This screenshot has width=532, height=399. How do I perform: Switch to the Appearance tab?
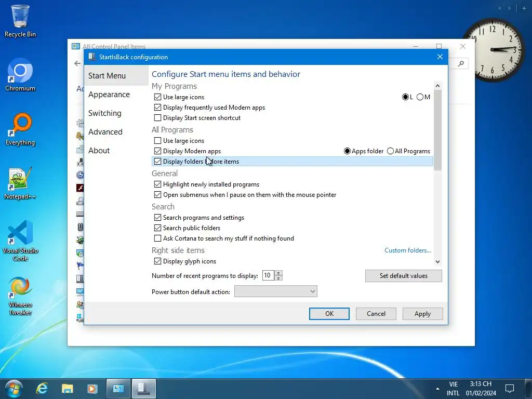(x=109, y=95)
